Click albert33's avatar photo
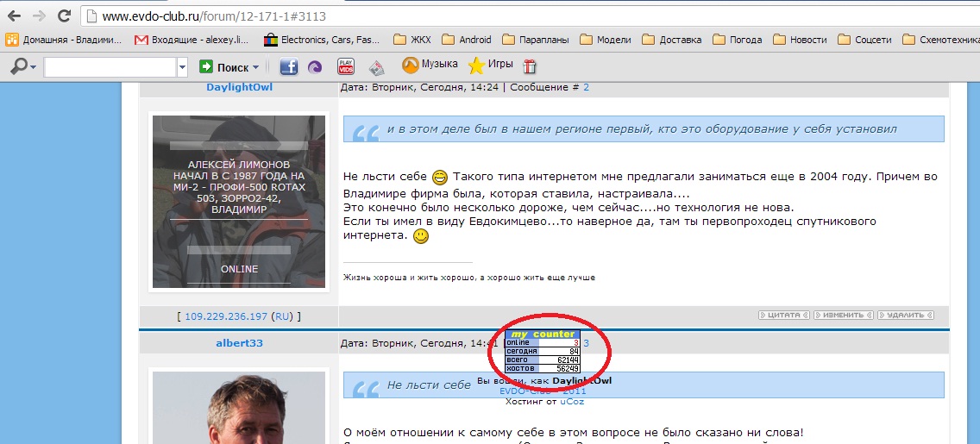 click(239, 408)
